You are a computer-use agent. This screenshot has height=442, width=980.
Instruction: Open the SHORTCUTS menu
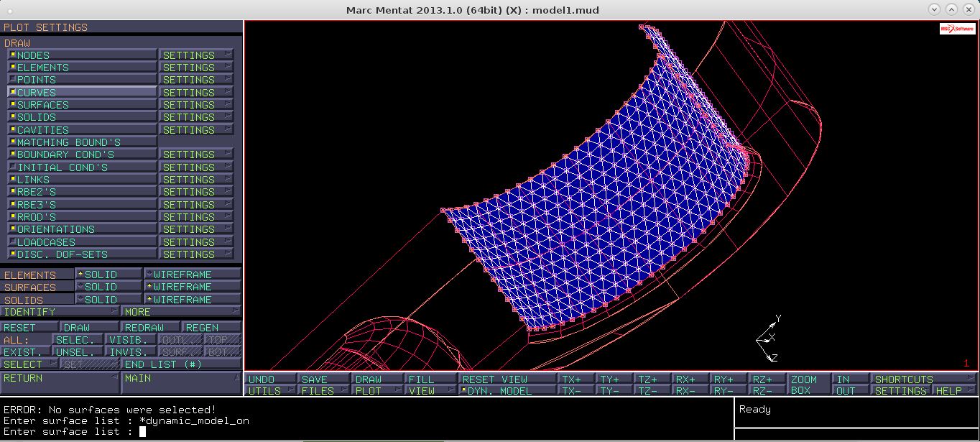pos(923,379)
